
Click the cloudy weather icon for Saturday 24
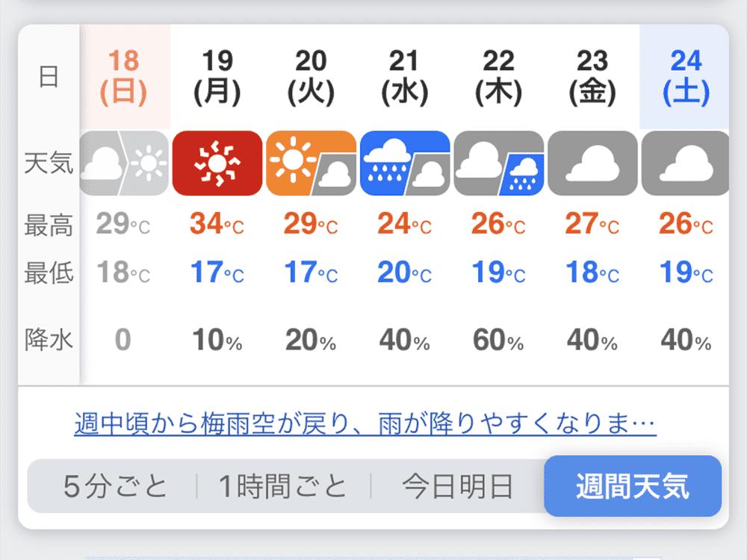[685, 164]
